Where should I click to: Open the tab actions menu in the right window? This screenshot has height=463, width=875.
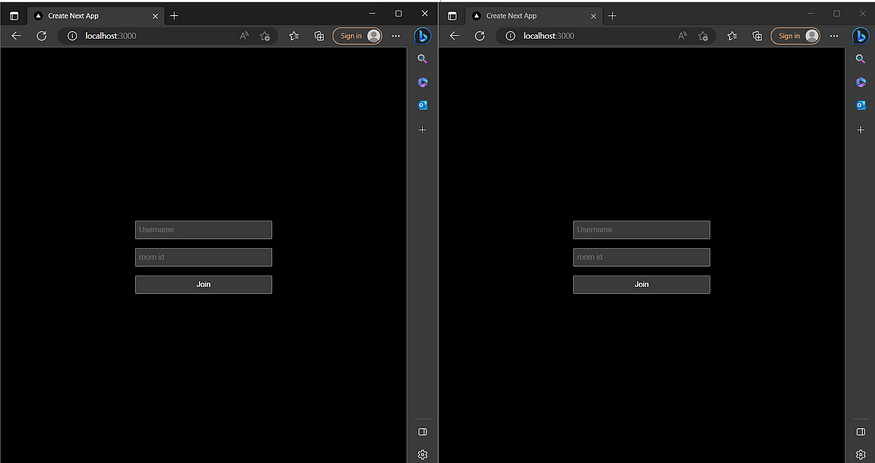[x=452, y=16]
